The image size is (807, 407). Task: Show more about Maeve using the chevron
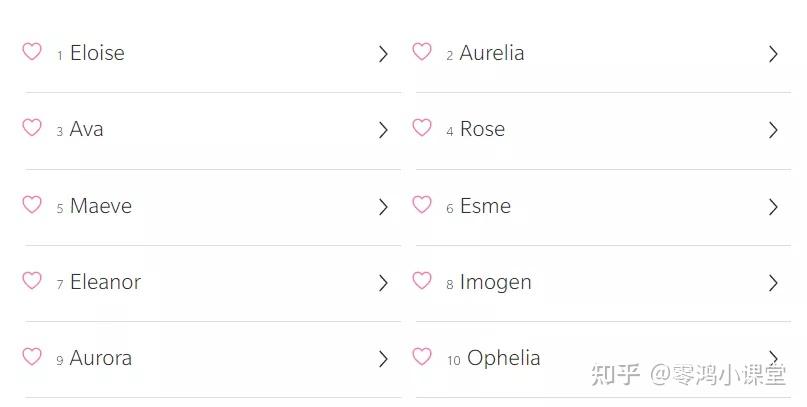(383, 207)
